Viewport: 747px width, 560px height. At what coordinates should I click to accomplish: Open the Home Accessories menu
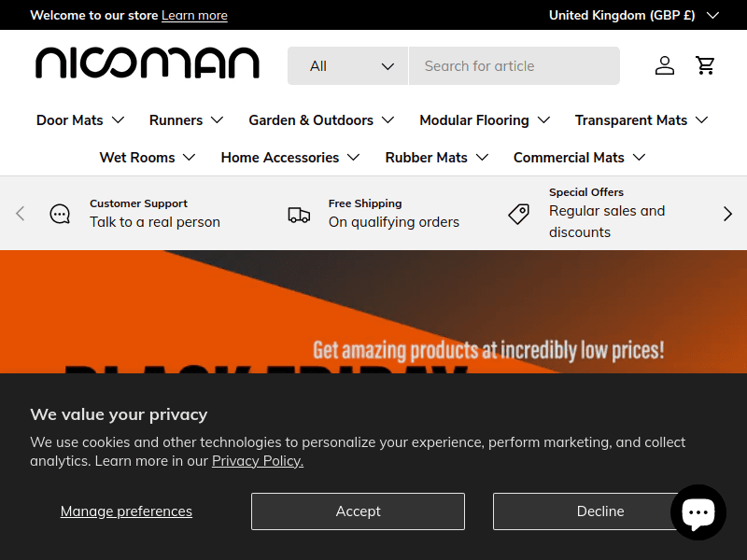pos(290,157)
